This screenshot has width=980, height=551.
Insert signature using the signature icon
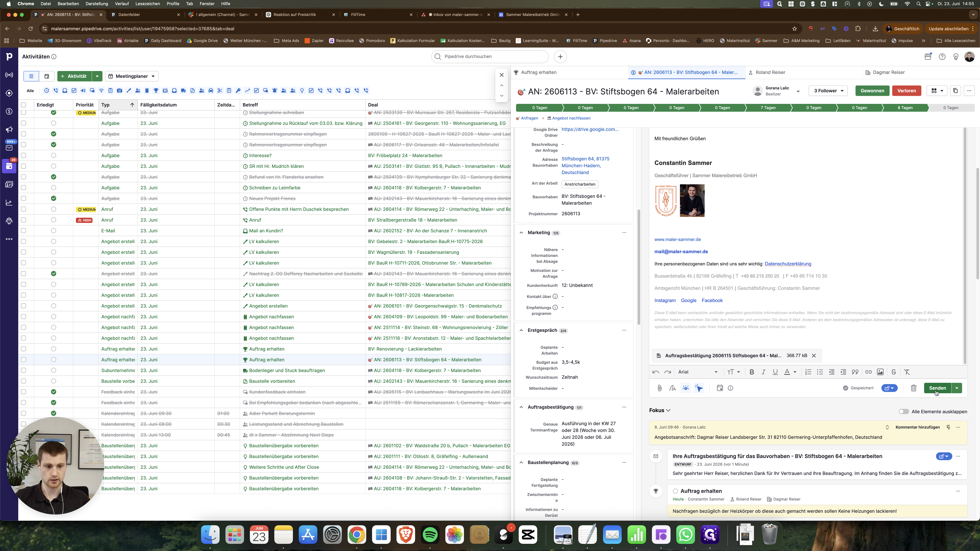pyautogui.click(x=673, y=388)
